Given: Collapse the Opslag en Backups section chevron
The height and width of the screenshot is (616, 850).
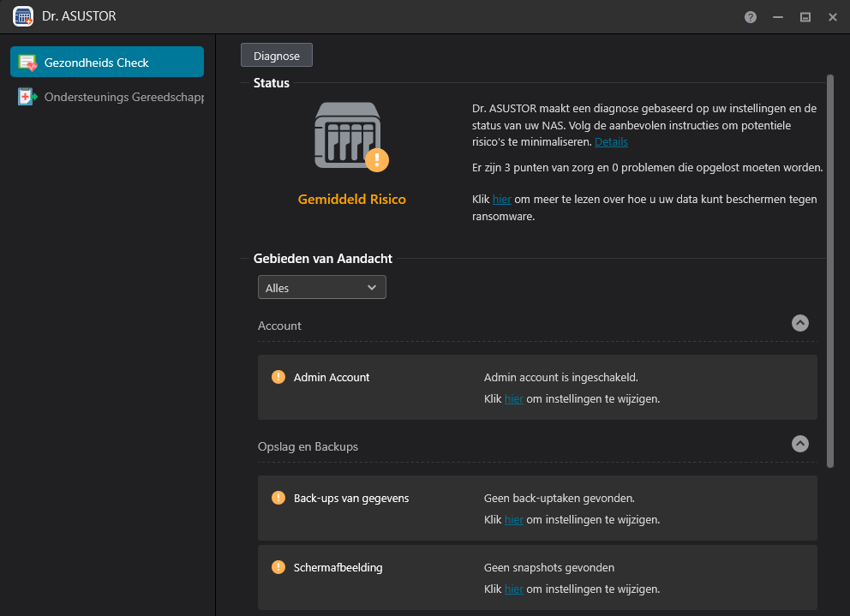Looking at the screenshot, I should [x=799, y=444].
